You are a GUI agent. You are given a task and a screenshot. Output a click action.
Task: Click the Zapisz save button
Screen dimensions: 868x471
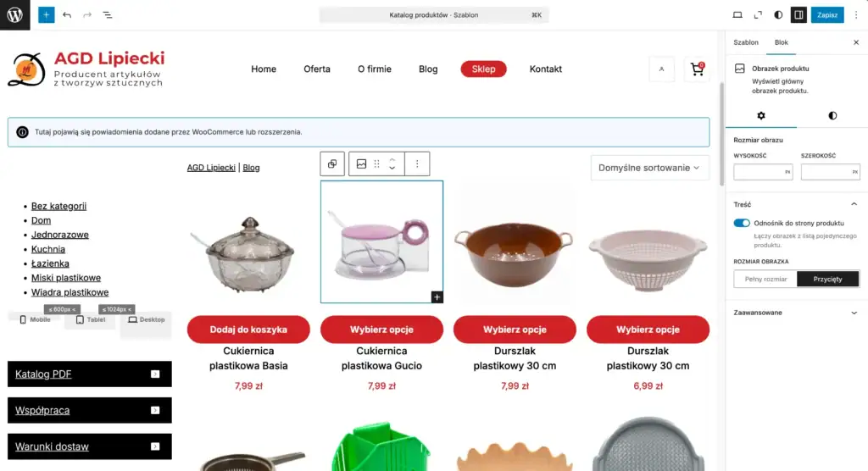[827, 15]
